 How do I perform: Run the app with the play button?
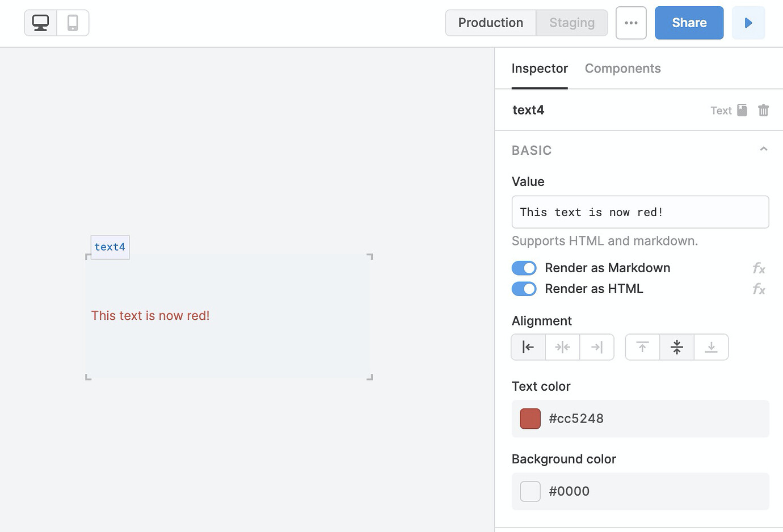[x=748, y=23]
